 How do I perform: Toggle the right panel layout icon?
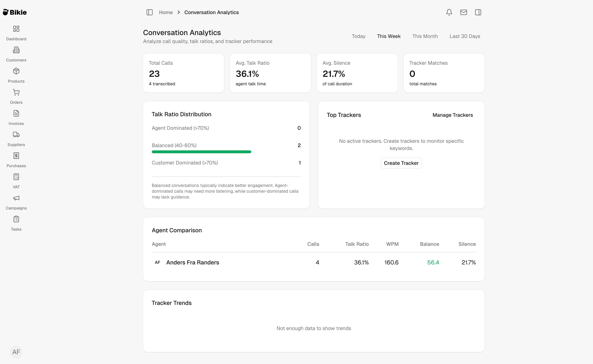pos(478,12)
